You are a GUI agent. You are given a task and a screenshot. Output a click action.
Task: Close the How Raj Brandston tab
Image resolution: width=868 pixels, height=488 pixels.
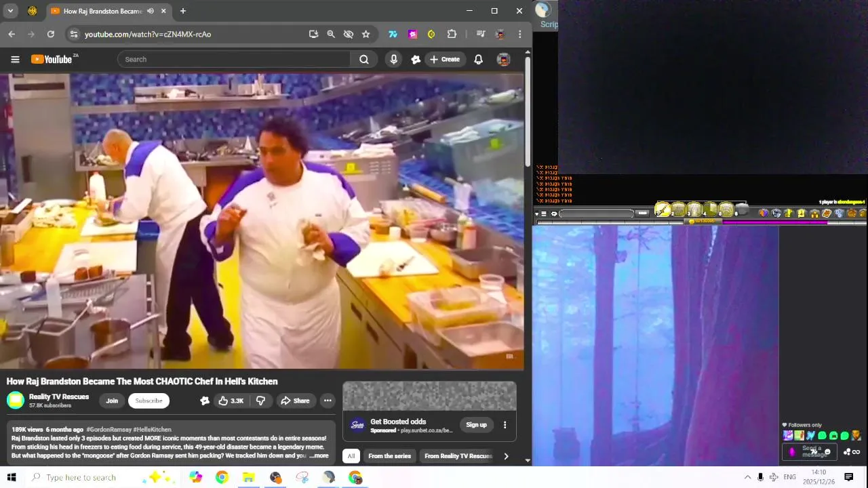click(x=163, y=11)
